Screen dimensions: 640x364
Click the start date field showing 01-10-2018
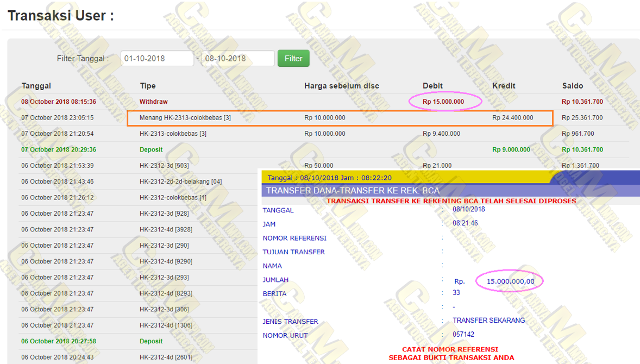click(x=157, y=59)
